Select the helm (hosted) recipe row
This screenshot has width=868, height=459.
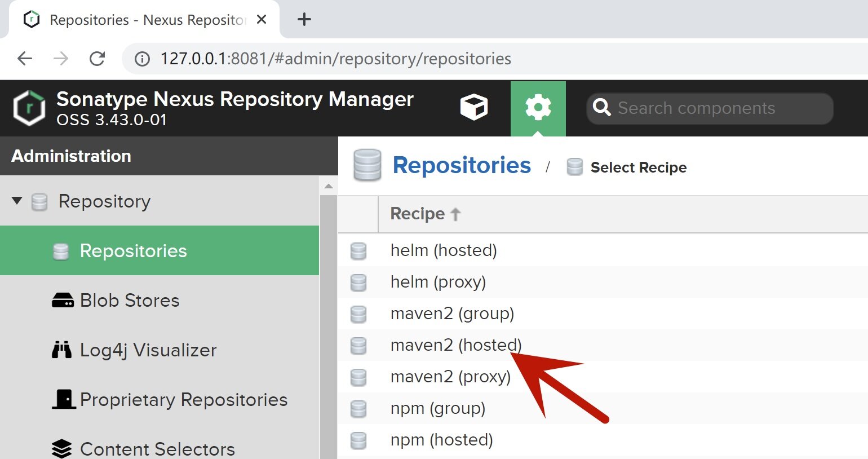tap(444, 250)
